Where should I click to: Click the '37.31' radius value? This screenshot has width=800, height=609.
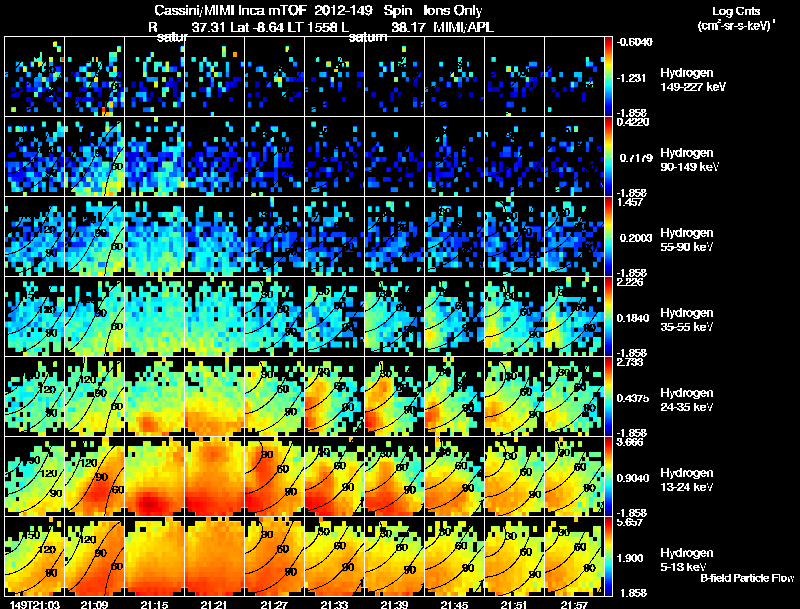(210, 27)
